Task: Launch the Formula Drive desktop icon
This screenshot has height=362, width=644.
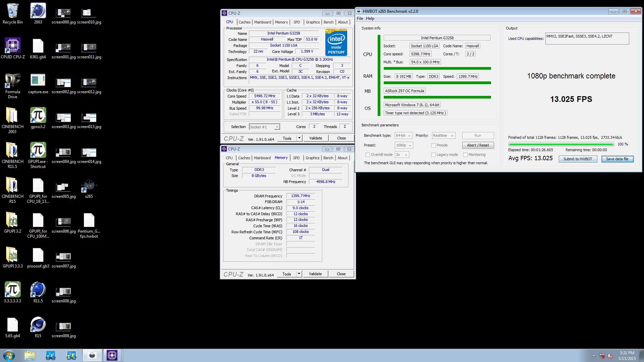Action: click(x=12, y=85)
